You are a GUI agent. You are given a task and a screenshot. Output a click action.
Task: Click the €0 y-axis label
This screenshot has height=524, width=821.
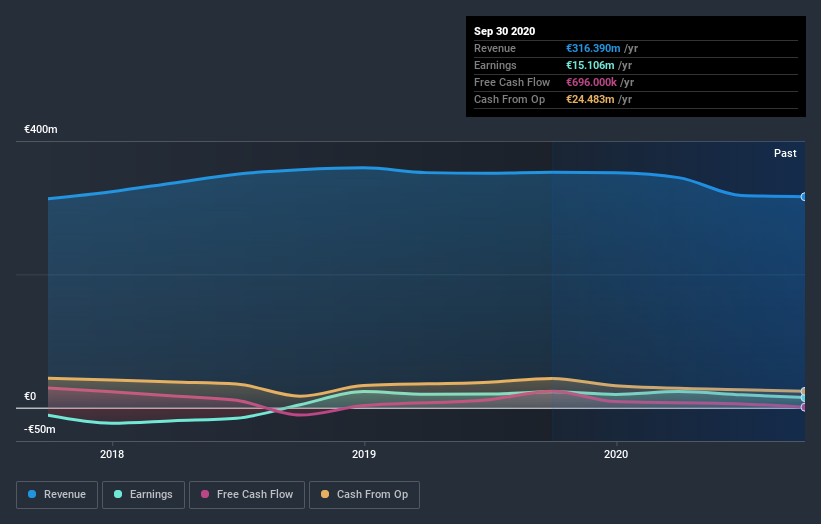[30, 396]
